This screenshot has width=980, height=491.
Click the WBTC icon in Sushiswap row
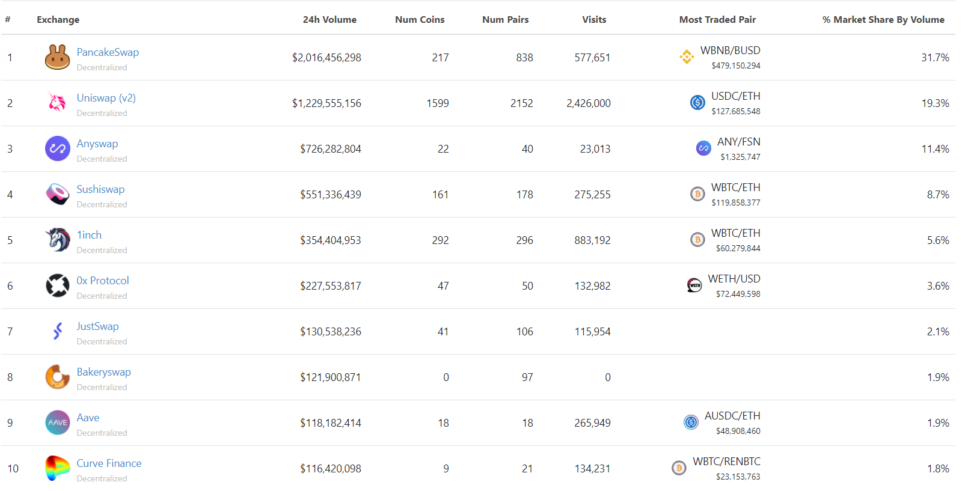[697, 194]
